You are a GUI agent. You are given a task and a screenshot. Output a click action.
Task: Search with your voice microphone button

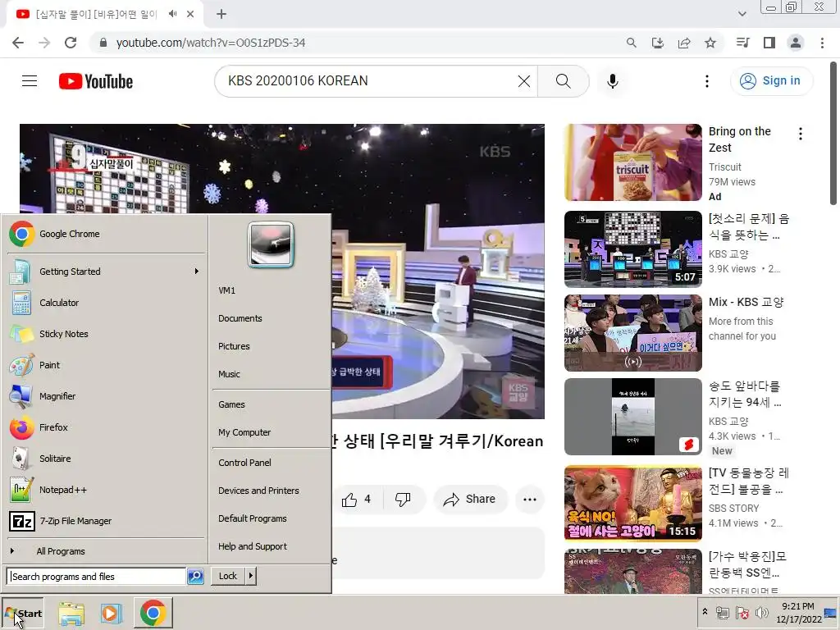tap(612, 81)
